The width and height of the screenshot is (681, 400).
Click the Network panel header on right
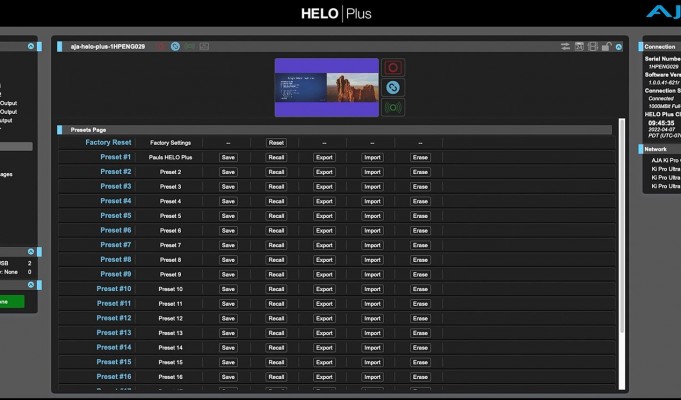(x=659, y=149)
